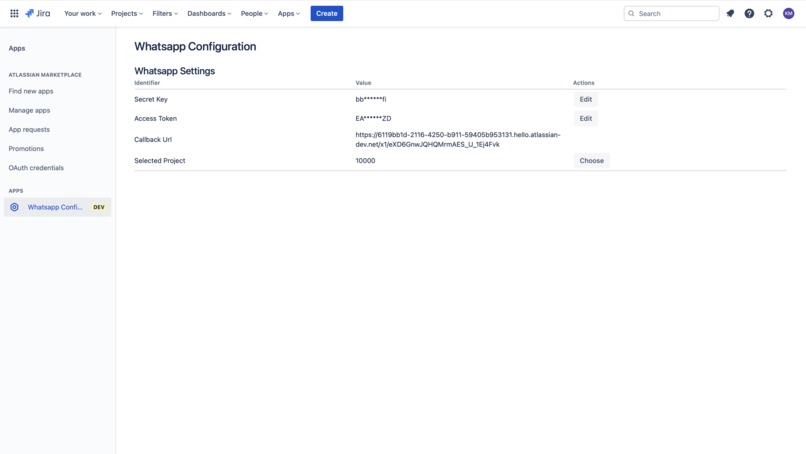
Task: Expand the Filters dropdown
Action: [x=165, y=13]
